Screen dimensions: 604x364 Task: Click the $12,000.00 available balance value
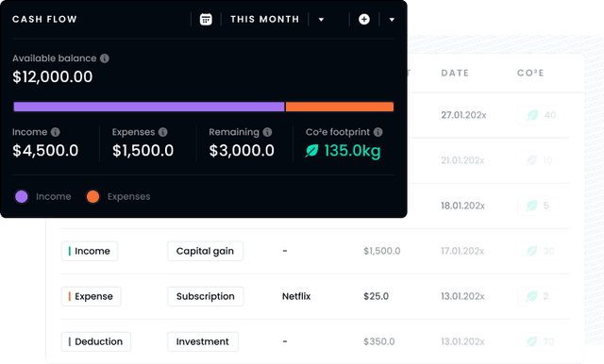pyautogui.click(x=53, y=77)
